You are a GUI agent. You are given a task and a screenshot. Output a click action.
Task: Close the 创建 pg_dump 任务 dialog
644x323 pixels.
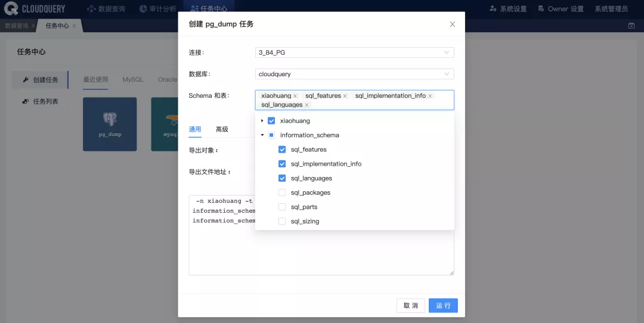(452, 24)
